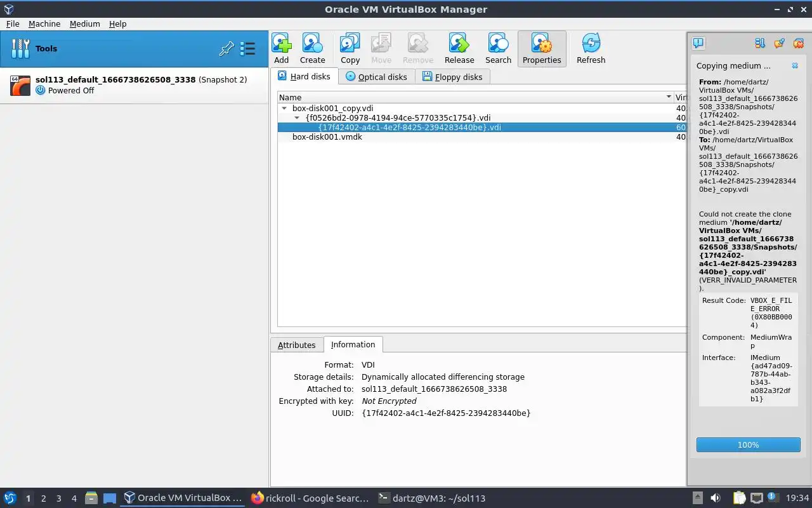The image size is (812, 508).
Task: Click the show desktop taskbar icon
Action: tap(110, 498)
